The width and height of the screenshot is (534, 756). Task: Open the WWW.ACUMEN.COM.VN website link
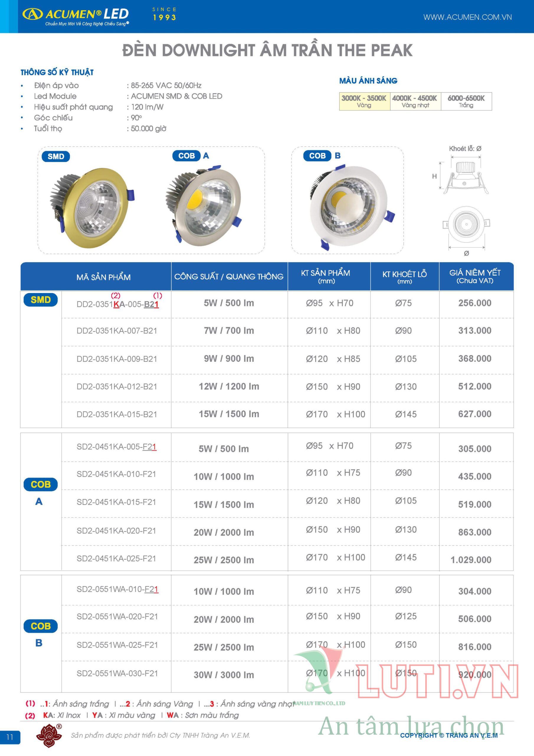pos(467,17)
